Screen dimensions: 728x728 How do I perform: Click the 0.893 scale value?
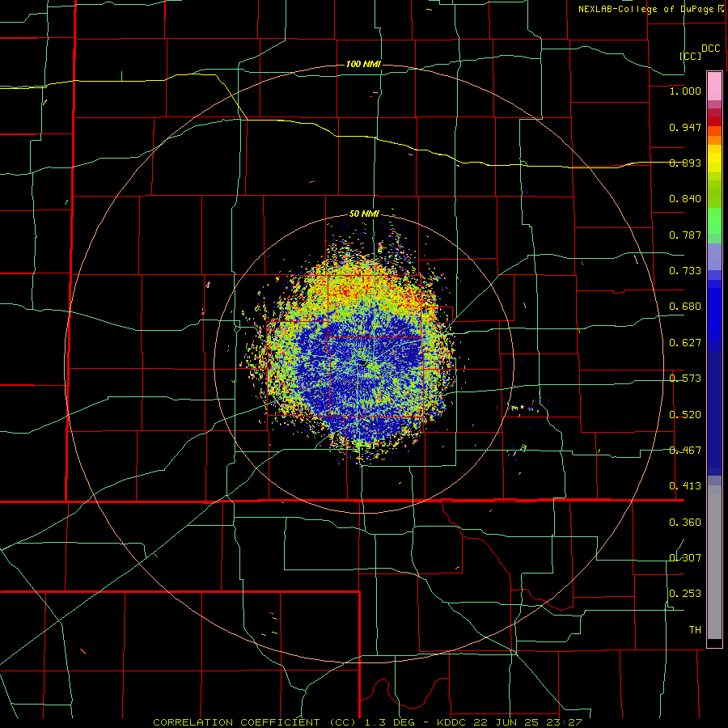[685, 163]
